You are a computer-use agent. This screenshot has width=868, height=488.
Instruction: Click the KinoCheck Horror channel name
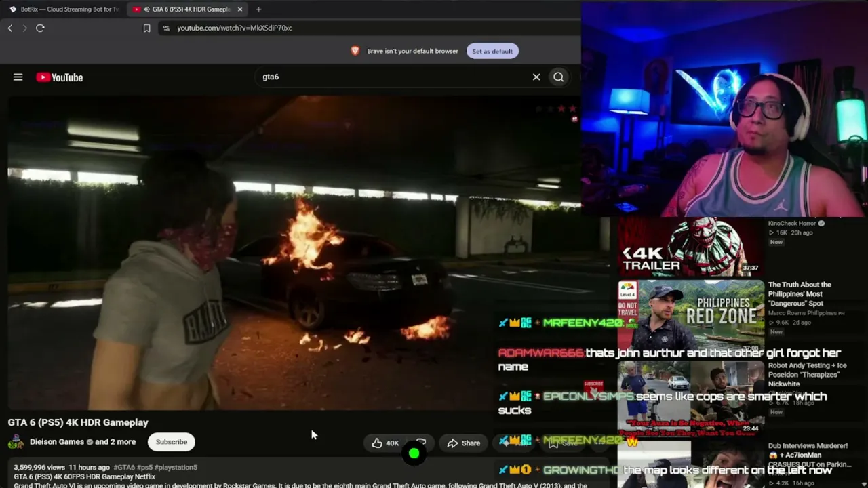click(792, 224)
